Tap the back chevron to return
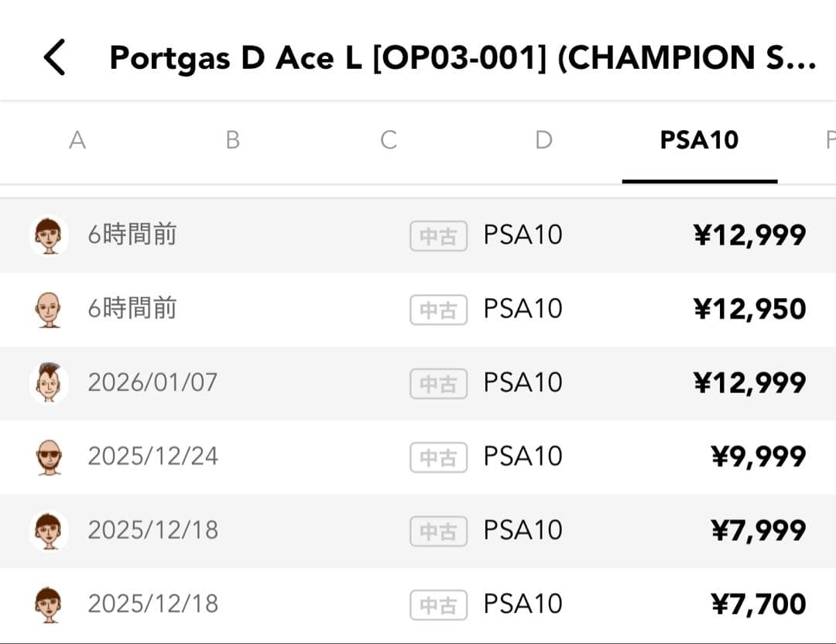 pyautogui.click(x=53, y=58)
